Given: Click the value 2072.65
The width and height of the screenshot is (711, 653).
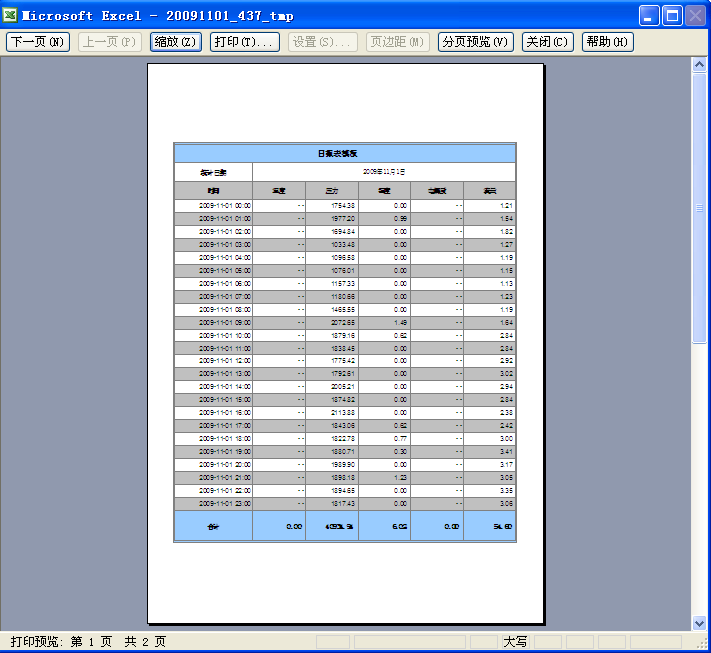Looking at the screenshot, I should [343, 322].
